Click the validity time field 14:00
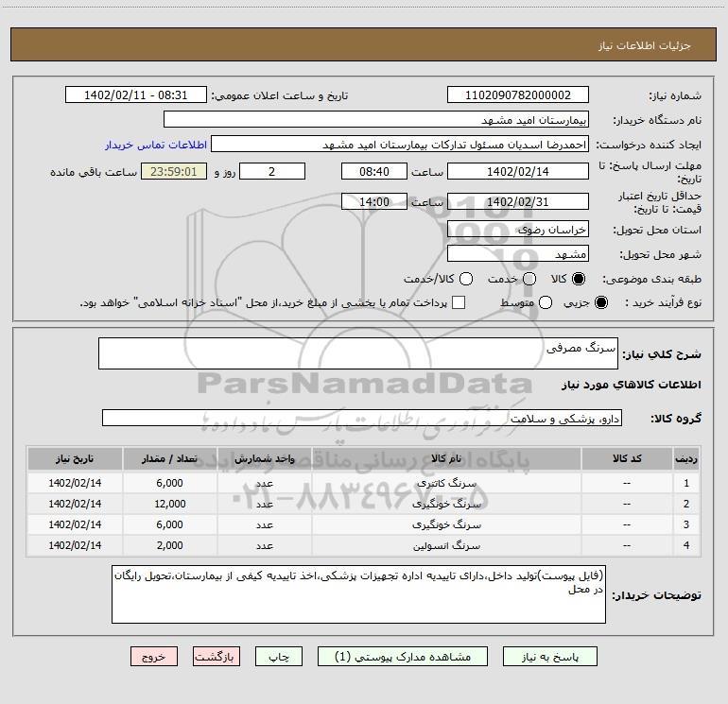Viewport: 728px width, 704px height. tap(374, 201)
